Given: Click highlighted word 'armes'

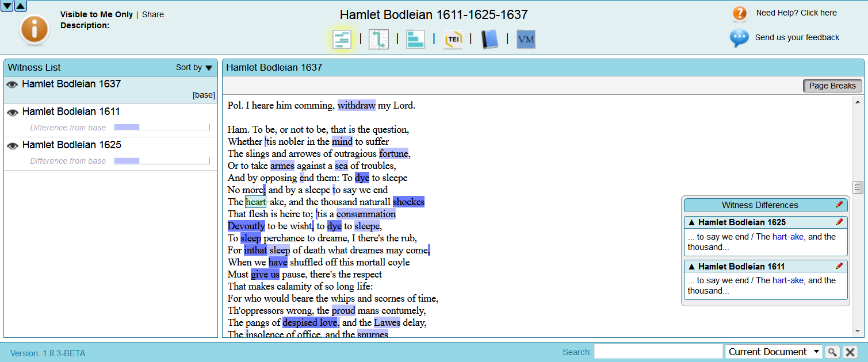Looking at the screenshot, I should point(282,165).
